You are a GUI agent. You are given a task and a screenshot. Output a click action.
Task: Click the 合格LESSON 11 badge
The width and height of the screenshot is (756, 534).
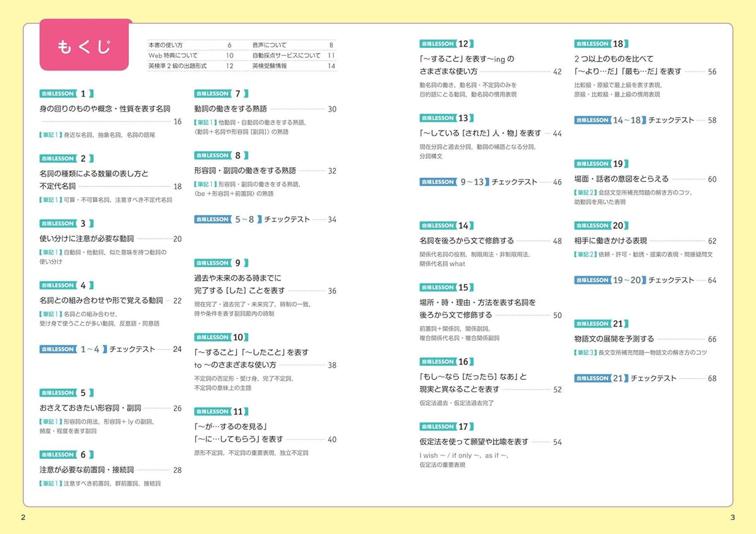222,412
